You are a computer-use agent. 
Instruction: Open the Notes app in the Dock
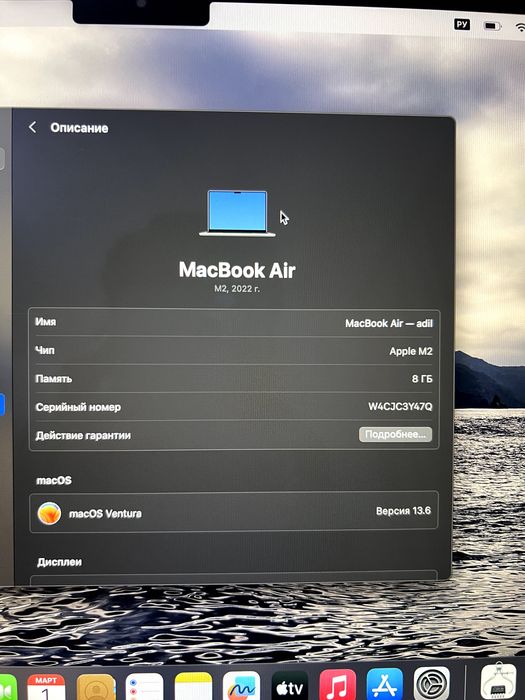[193, 687]
